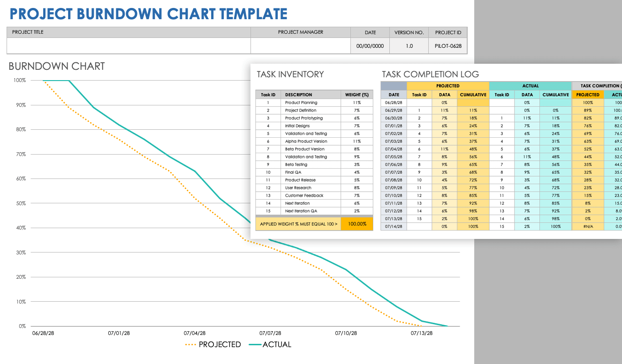
Task: Select the Version No. cell containing 1.0
Action: tap(409, 46)
